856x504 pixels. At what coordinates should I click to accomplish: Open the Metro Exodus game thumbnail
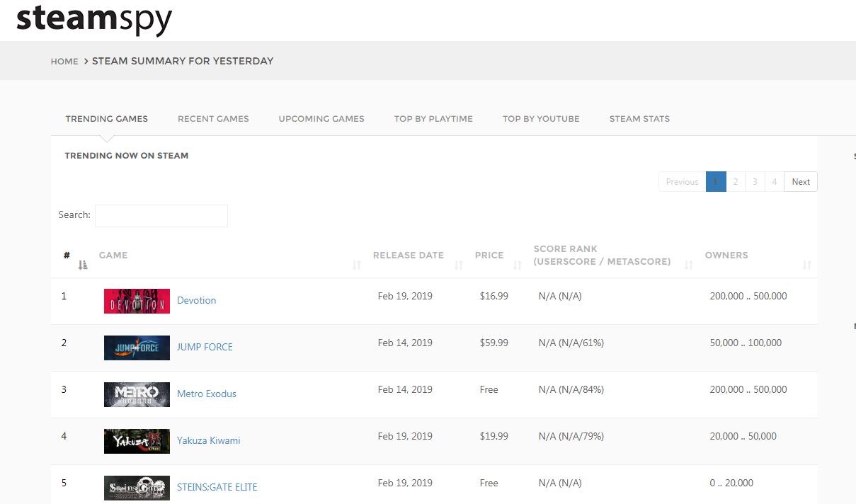(x=137, y=394)
